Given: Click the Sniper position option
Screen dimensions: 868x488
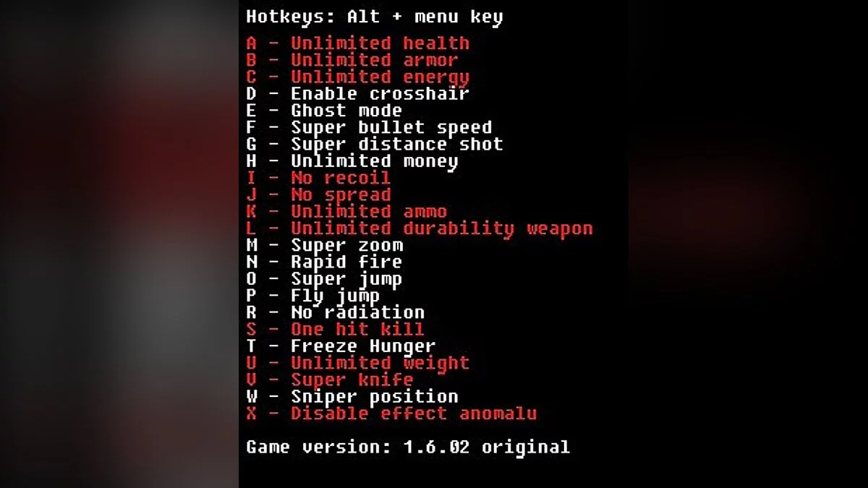Looking at the screenshot, I should click(x=352, y=397).
